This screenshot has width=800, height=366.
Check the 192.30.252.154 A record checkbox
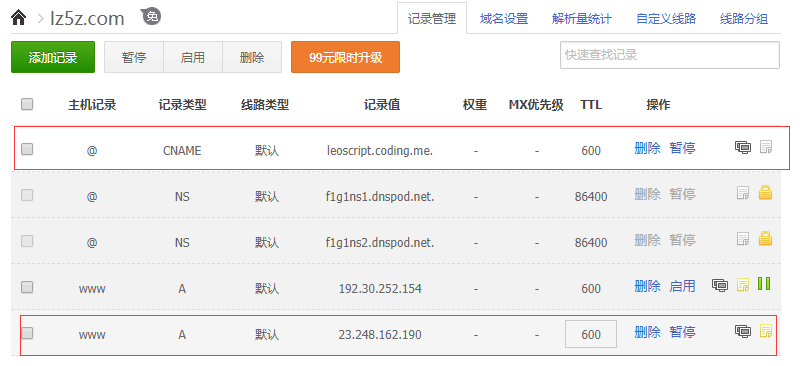27,287
